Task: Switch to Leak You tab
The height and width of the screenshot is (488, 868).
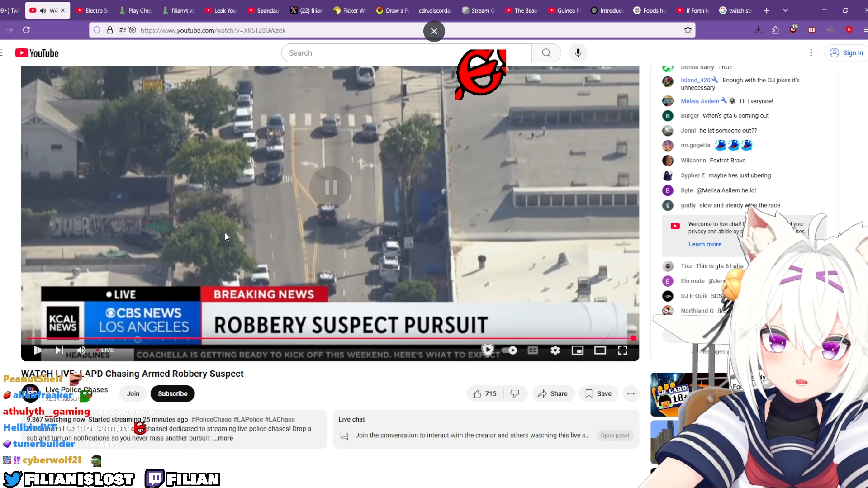Action: 221,10
